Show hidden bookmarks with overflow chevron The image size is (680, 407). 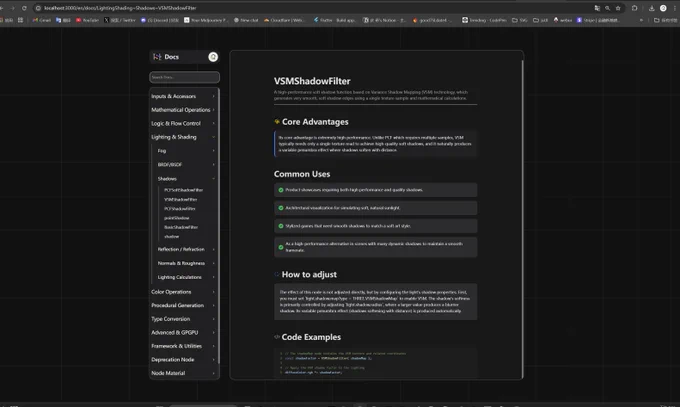[x=641, y=20]
